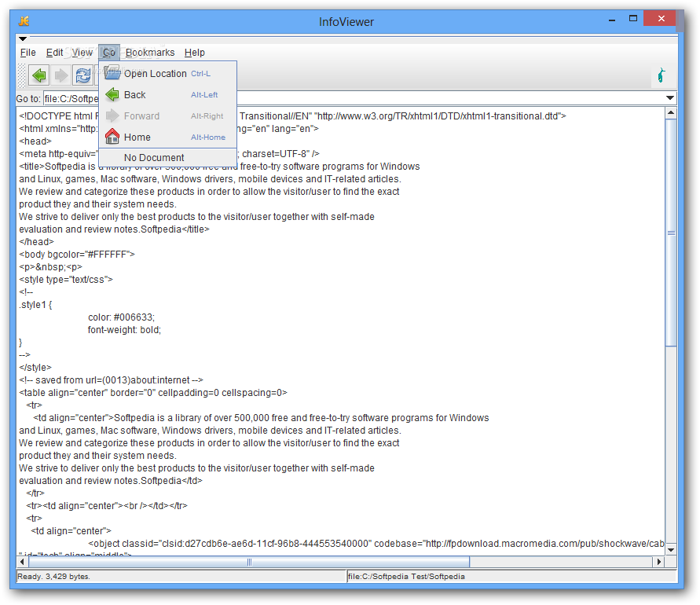Click the 'color: #006633;' line

pos(121,317)
